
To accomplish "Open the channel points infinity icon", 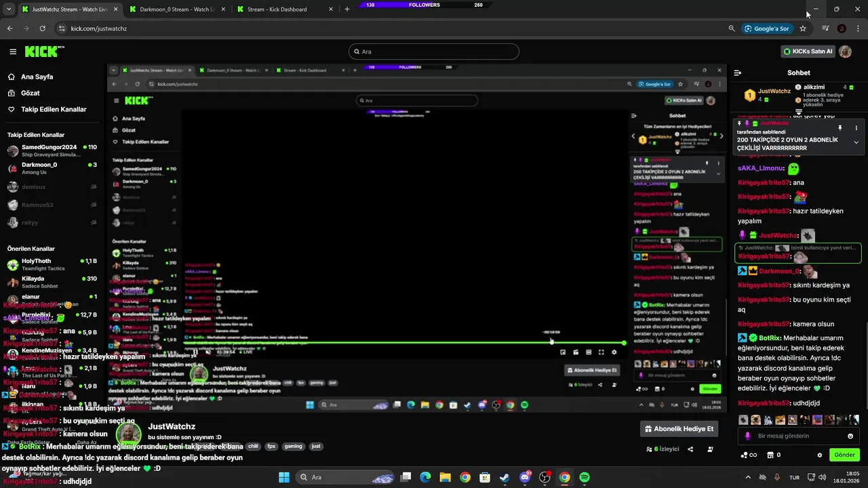I will click(x=749, y=455).
